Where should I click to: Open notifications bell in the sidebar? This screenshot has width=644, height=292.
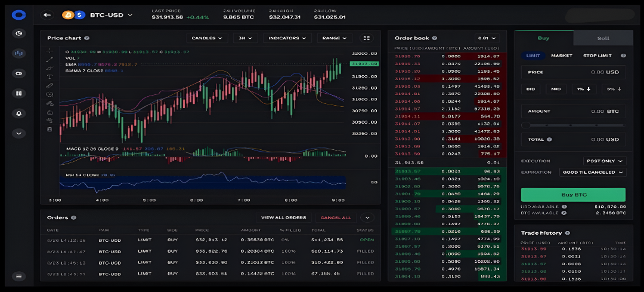tap(18, 113)
